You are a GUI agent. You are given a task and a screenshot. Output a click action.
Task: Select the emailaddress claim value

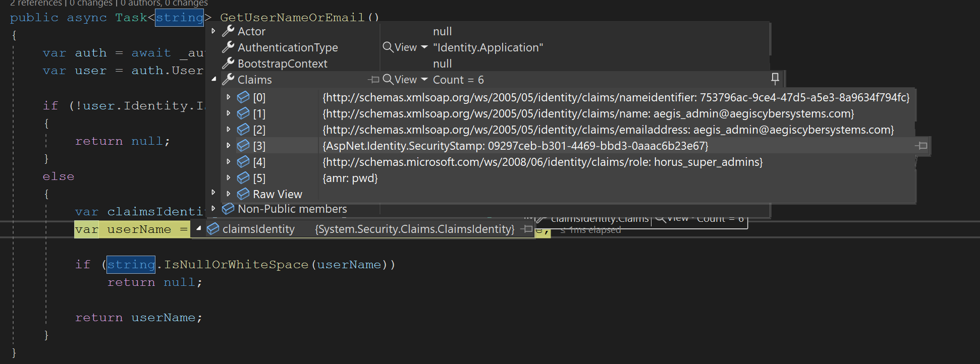pyautogui.click(x=609, y=130)
